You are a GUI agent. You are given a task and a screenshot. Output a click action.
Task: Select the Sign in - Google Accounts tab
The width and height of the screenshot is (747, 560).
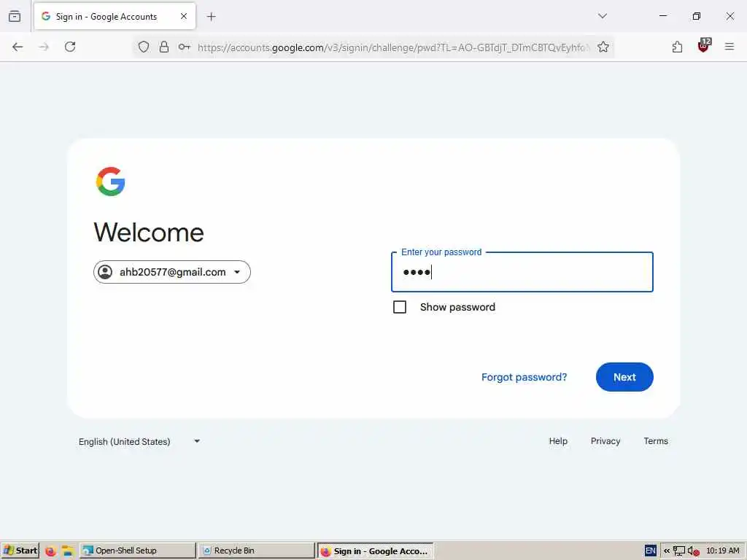115,16
